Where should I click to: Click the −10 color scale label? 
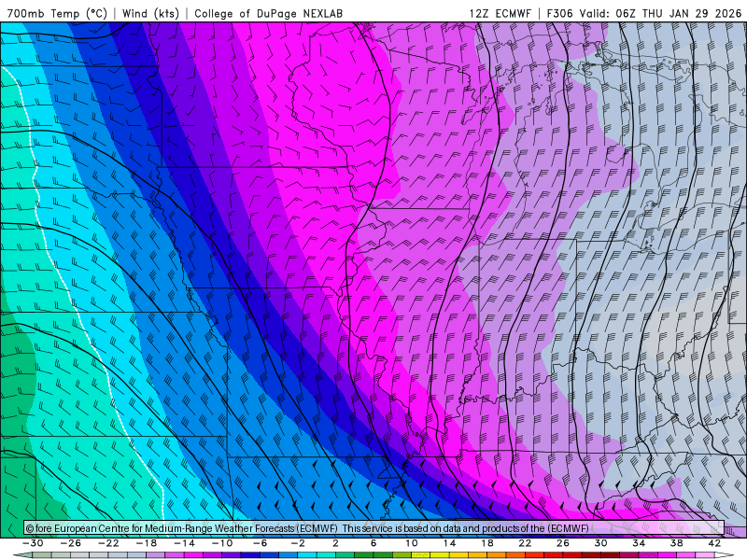pyautogui.click(x=222, y=543)
